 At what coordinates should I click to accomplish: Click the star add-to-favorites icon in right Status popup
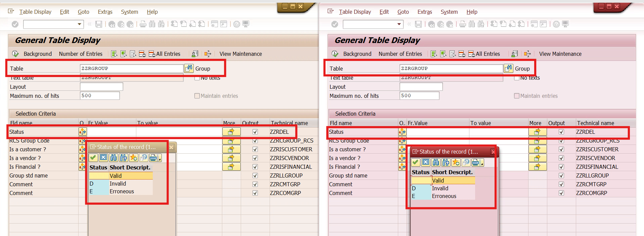click(456, 162)
